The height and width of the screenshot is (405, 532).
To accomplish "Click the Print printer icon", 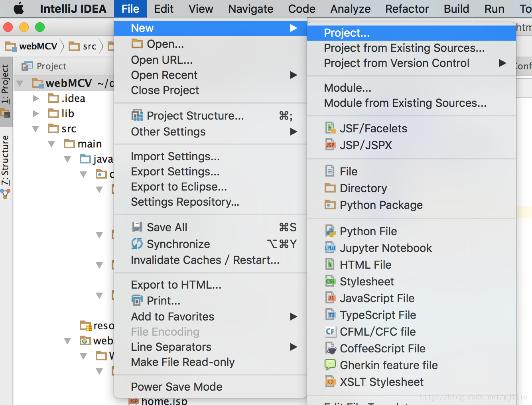I will pos(137,300).
